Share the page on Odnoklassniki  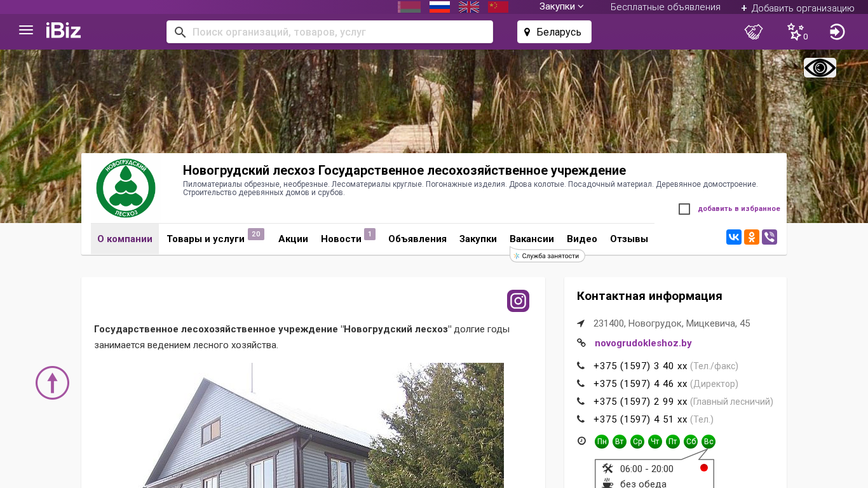[x=752, y=237]
